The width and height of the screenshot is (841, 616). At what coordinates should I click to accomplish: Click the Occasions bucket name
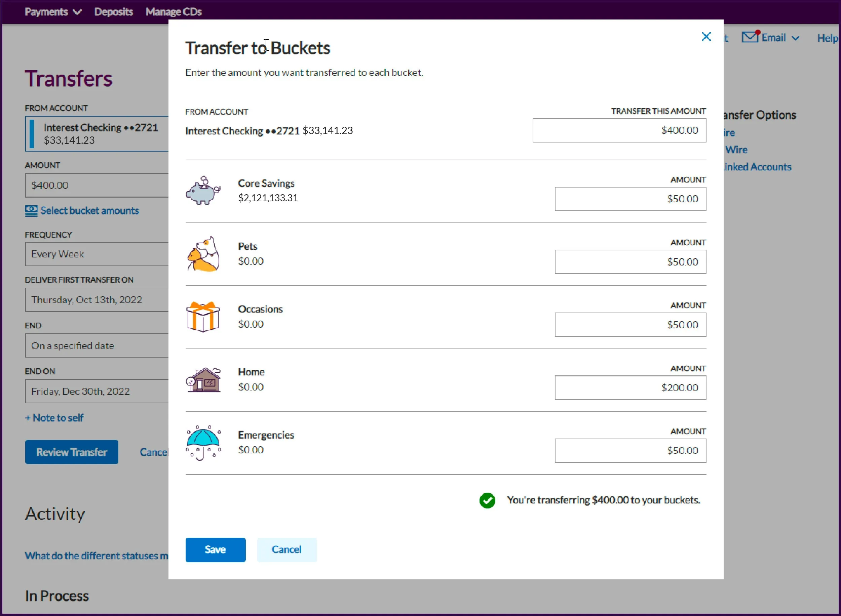tap(260, 309)
